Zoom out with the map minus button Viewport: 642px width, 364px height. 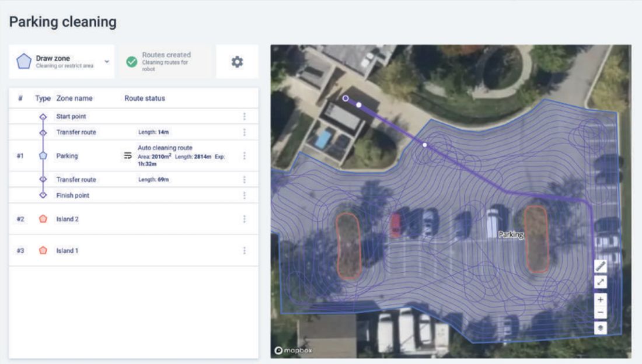coord(600,313)
